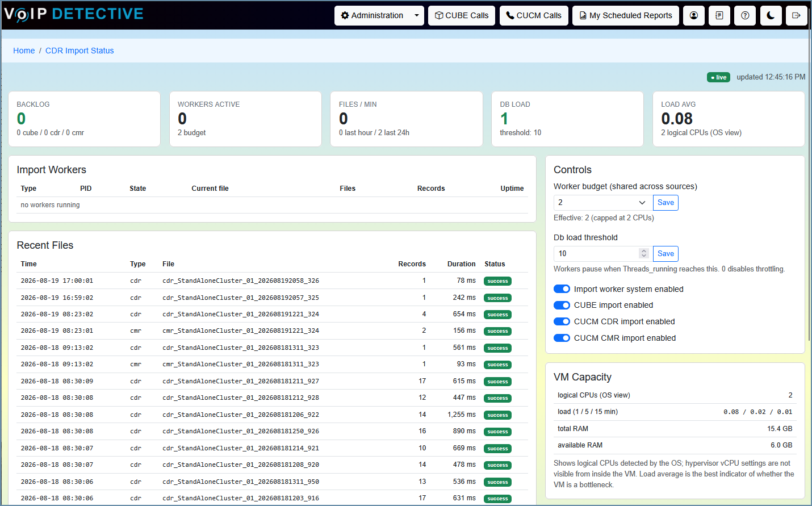Switch to dark mode with moon icon
This screenshot has width=812, height=506.
coord(771,15)
